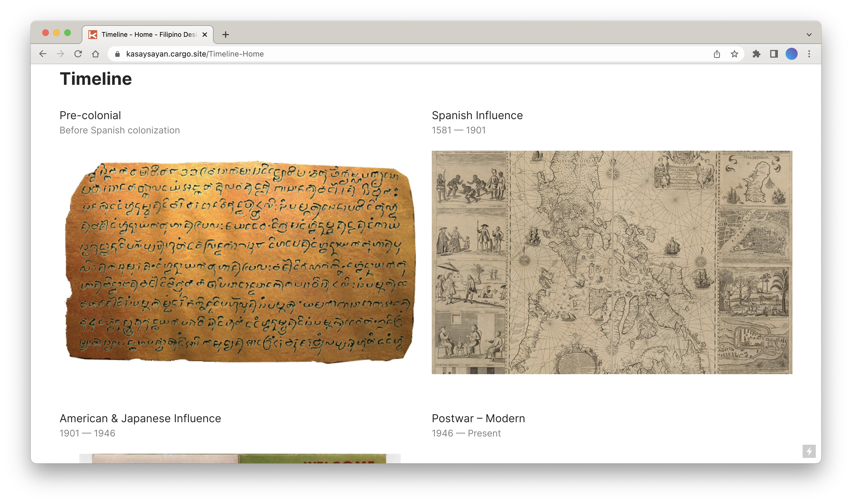Click the copper plate inscription image
The height and width of the screenshot is (504, 852).
coord(240,262)
